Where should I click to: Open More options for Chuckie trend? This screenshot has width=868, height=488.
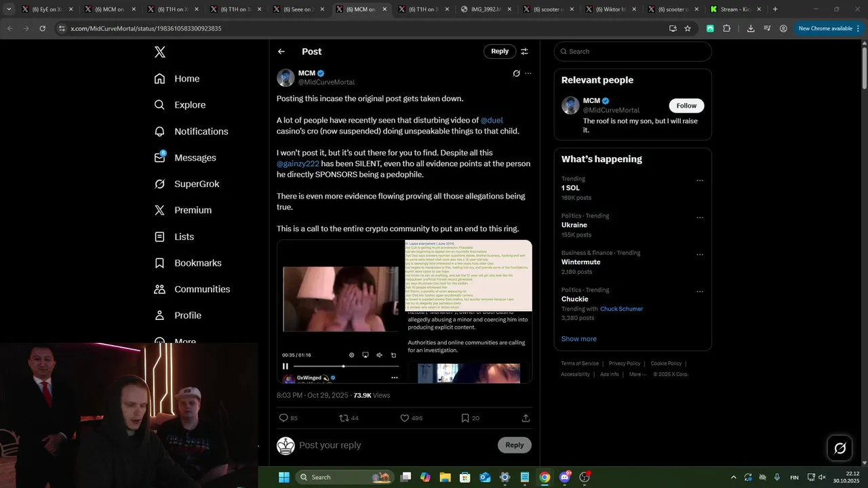700,292
